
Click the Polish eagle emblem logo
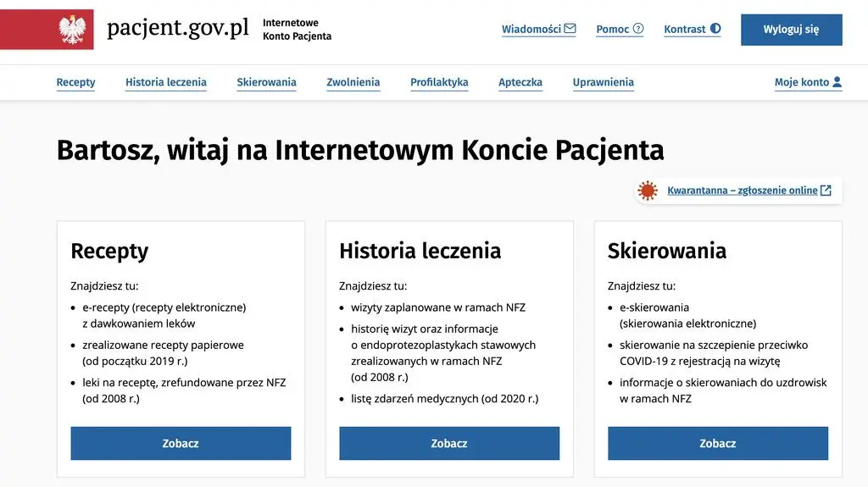click(73, 30)
